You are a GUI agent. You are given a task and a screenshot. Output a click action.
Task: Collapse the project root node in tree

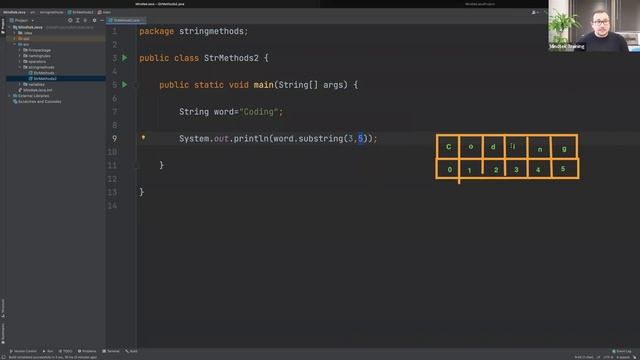(10, 27)
